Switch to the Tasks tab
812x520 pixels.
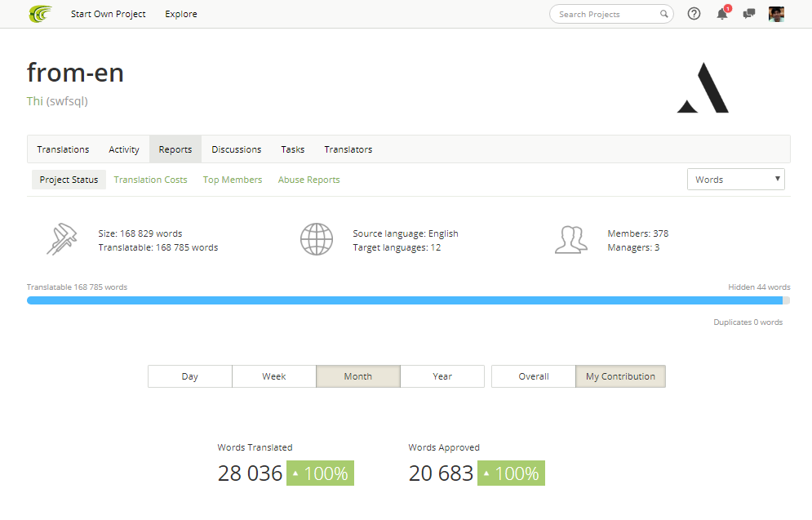click(293, 149)
